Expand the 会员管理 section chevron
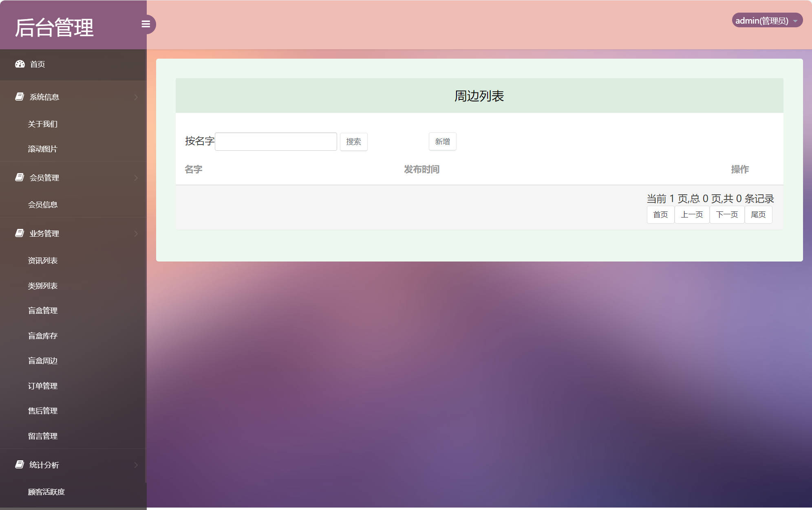This screenshot has height=510, width=812. pyautogui.click(x=136, y=178)
